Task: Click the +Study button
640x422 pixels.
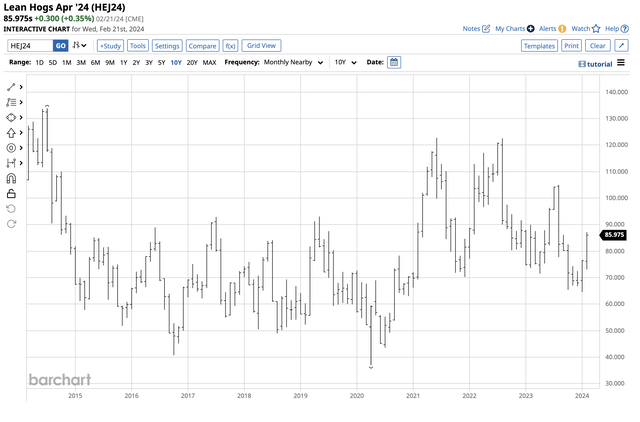Action: pos(110,46)
